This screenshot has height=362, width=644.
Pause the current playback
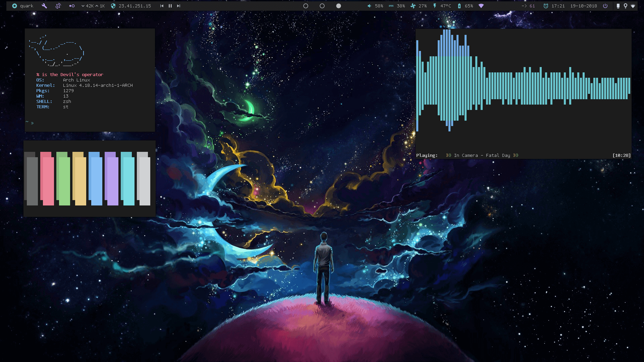pyautogui.click(x=170, y=6)
